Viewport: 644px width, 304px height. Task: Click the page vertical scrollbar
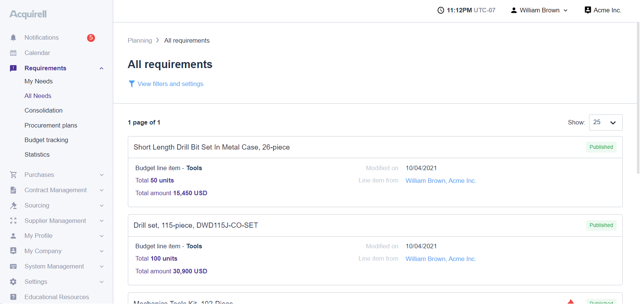pos(638,98)
